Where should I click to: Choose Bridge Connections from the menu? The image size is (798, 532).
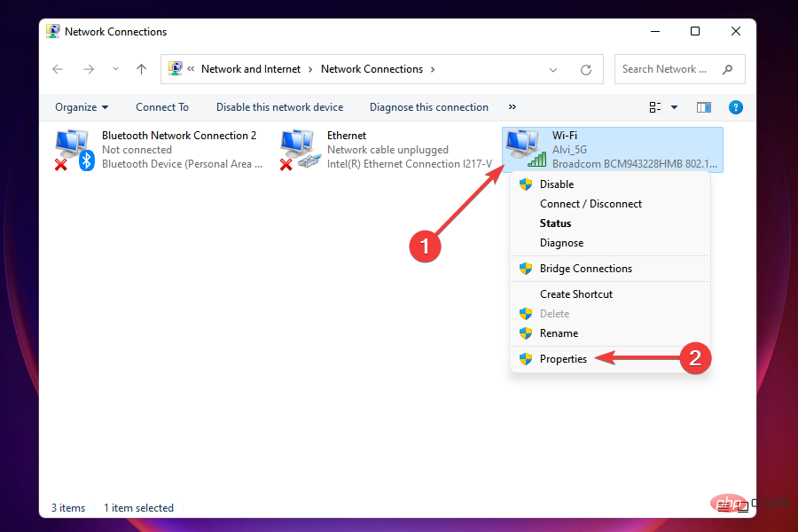coord(587,268)
